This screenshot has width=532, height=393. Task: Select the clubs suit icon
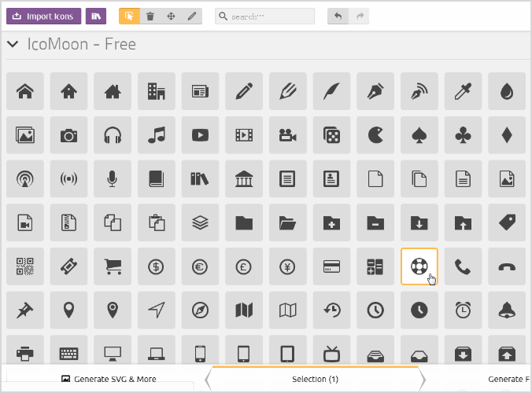(463, 135)
